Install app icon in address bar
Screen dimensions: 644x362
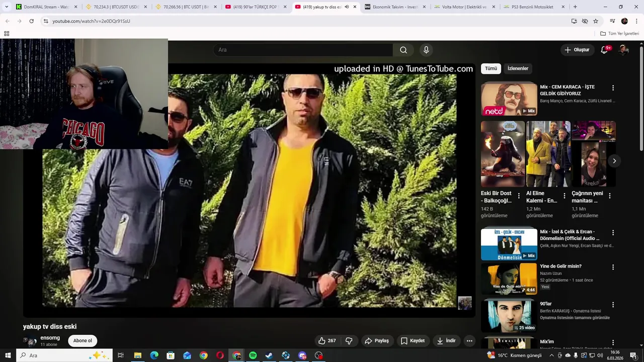coord(574,21)
